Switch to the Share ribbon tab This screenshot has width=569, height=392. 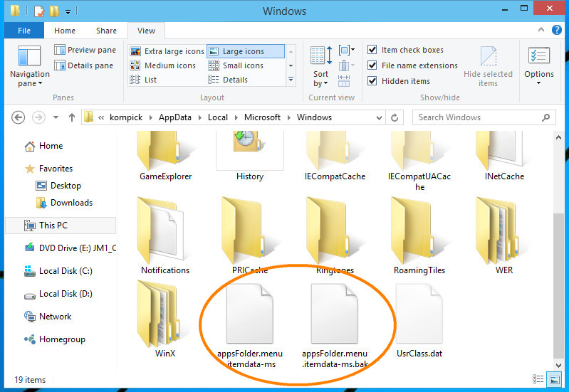pos(106,31)
